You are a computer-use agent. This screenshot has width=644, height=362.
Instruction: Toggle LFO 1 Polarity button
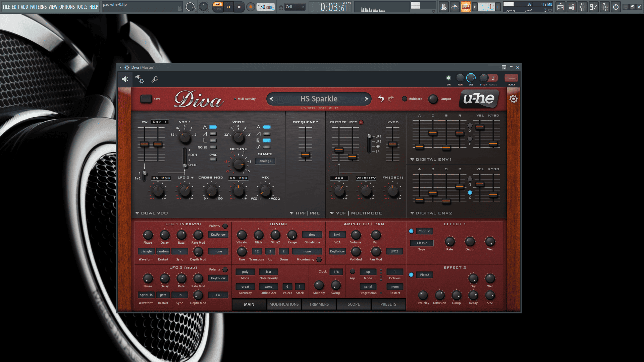click(x=225, y=226)
